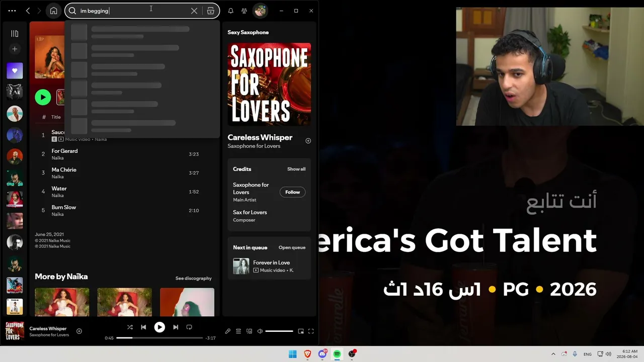Toggle the Queue view icon
The image size is (644, 362).
pos(238,331)
